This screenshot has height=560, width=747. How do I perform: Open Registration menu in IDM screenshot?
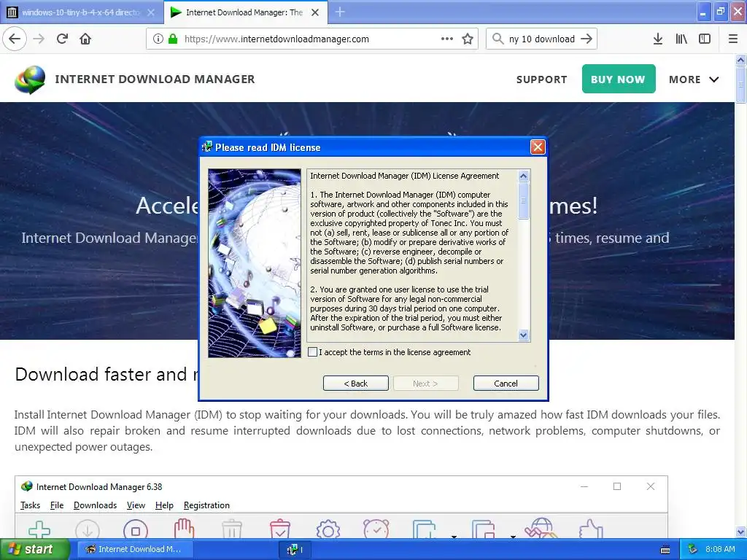[x=206, y=505]
